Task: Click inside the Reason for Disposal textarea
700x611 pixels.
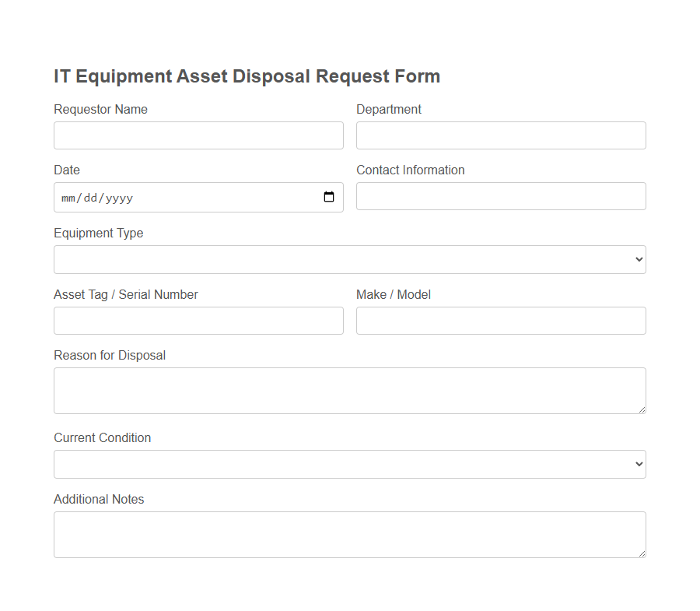Action: (350, 389)
